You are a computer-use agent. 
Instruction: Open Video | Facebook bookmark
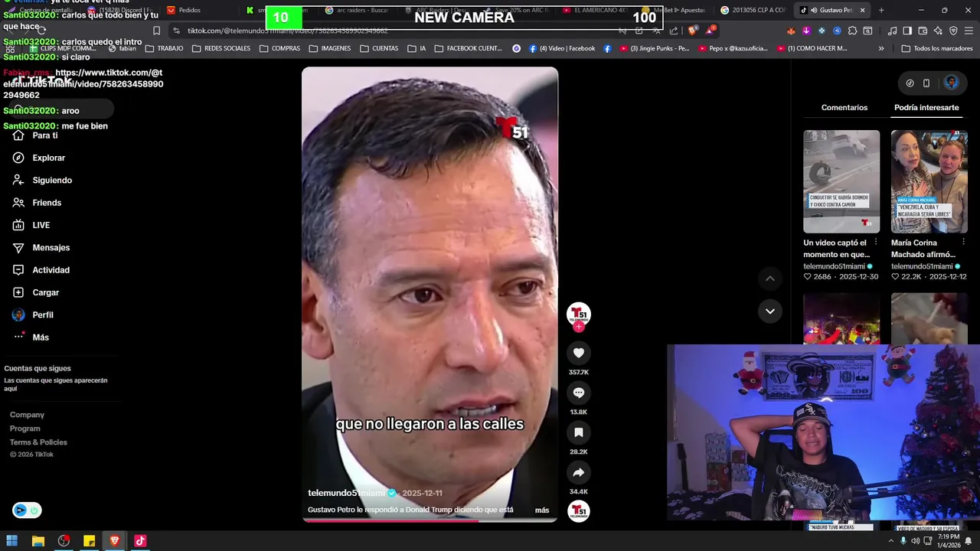[561, 48]
